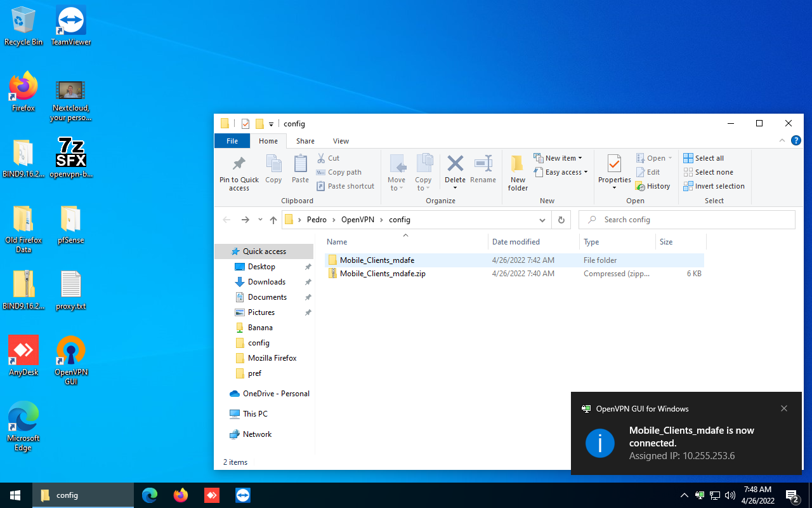Open the File menu tab
The height and width of the screenshot is (508, 812).
click(x=232, y=141)
